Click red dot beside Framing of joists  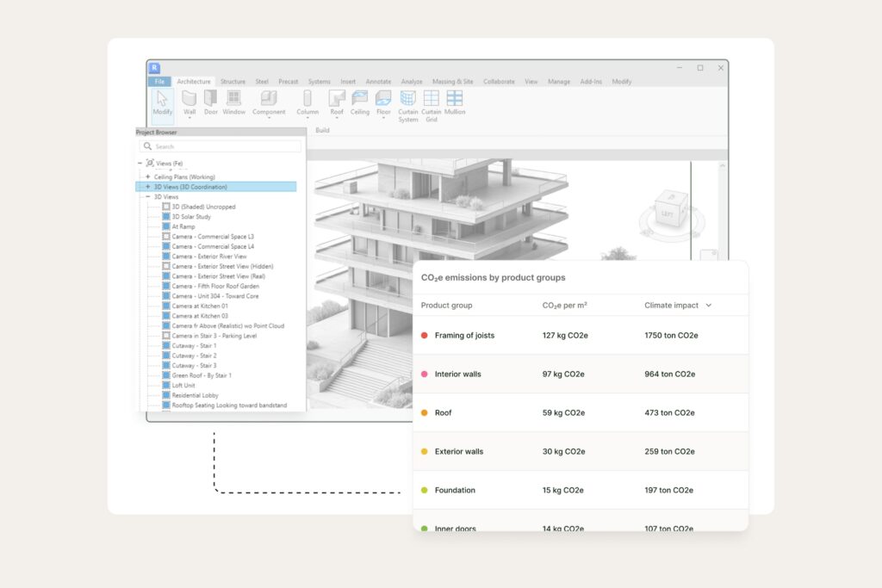pyautogui.click(x=425, y=336)
